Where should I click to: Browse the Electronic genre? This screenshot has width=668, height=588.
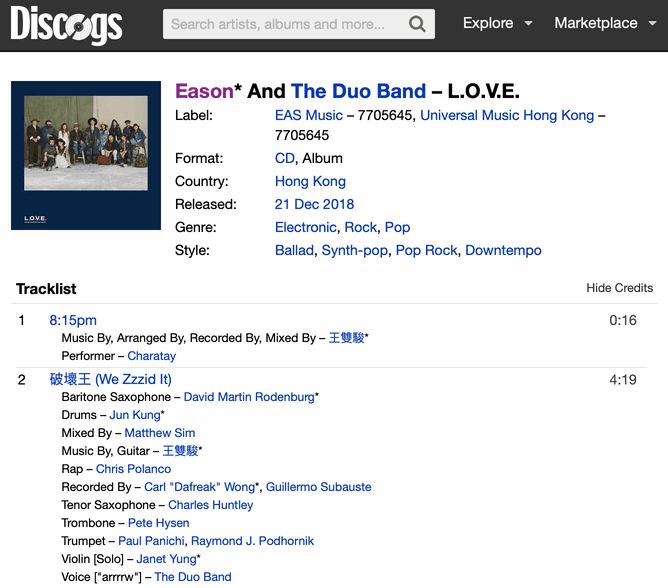point(305,227)
